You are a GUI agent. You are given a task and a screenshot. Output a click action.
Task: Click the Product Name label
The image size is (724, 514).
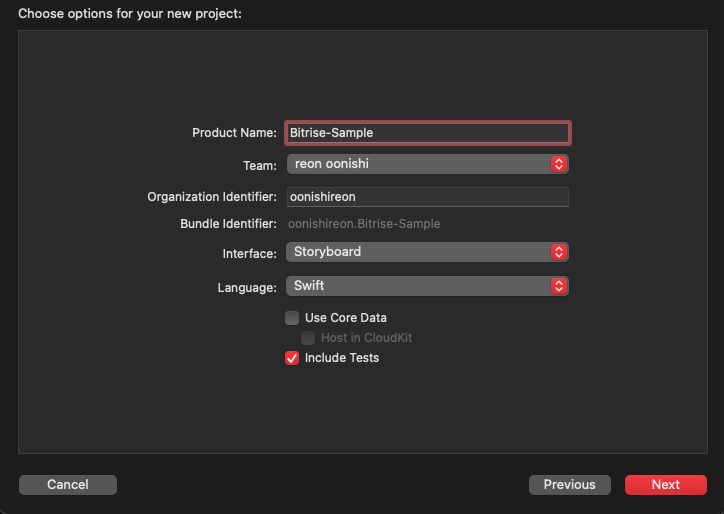click(234, 133)
